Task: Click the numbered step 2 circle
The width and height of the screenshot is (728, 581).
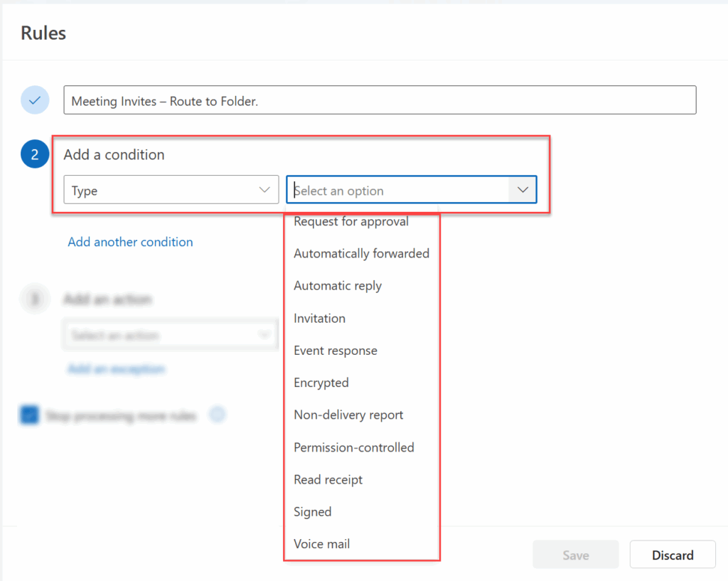Action: tap(35, 154)
